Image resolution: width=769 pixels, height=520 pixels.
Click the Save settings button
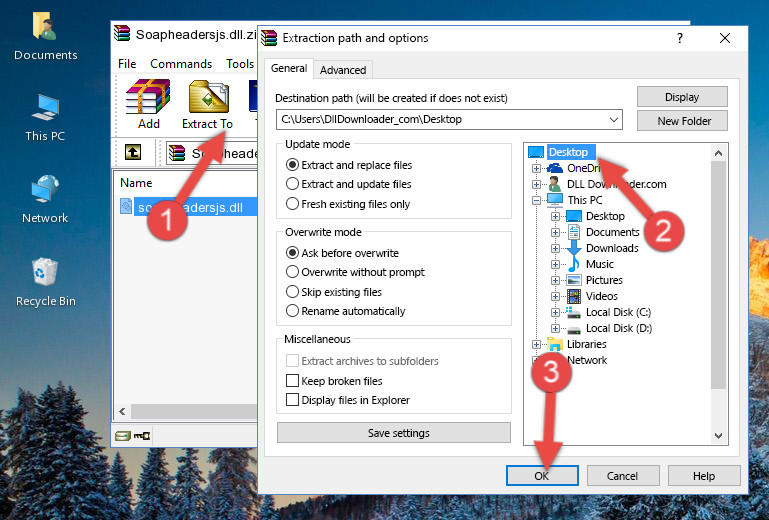394,433
